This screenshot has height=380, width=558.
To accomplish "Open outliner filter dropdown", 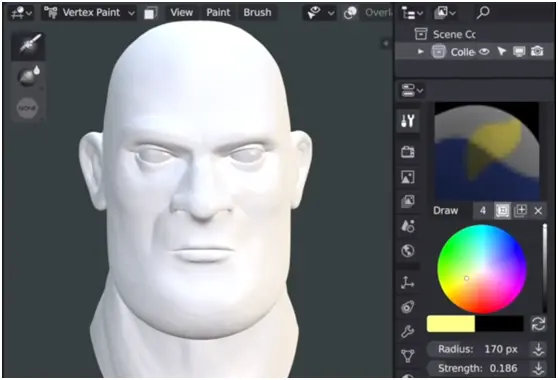I will point(445,13).
